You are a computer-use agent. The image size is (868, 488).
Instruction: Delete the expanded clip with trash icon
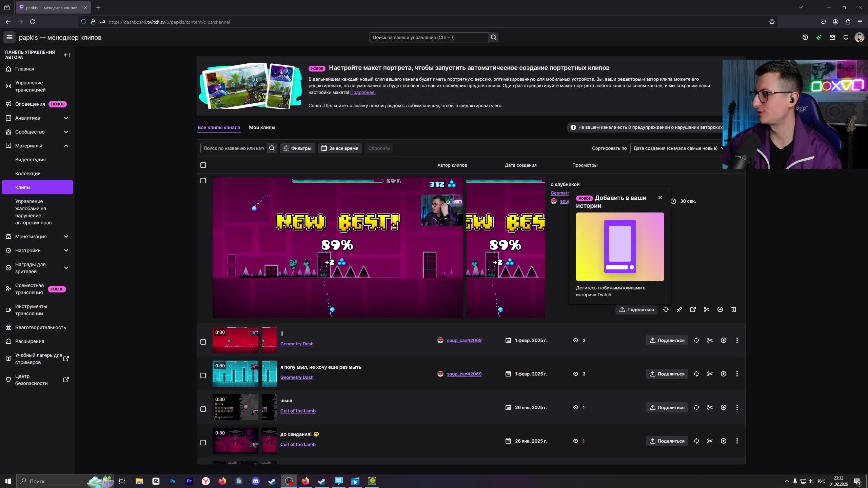(734, 309)
